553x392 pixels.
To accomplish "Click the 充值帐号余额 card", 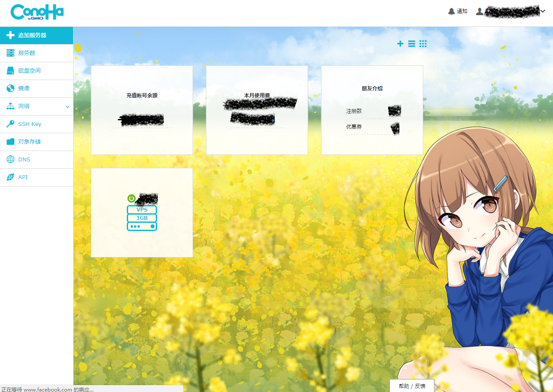I will [142, 110].
